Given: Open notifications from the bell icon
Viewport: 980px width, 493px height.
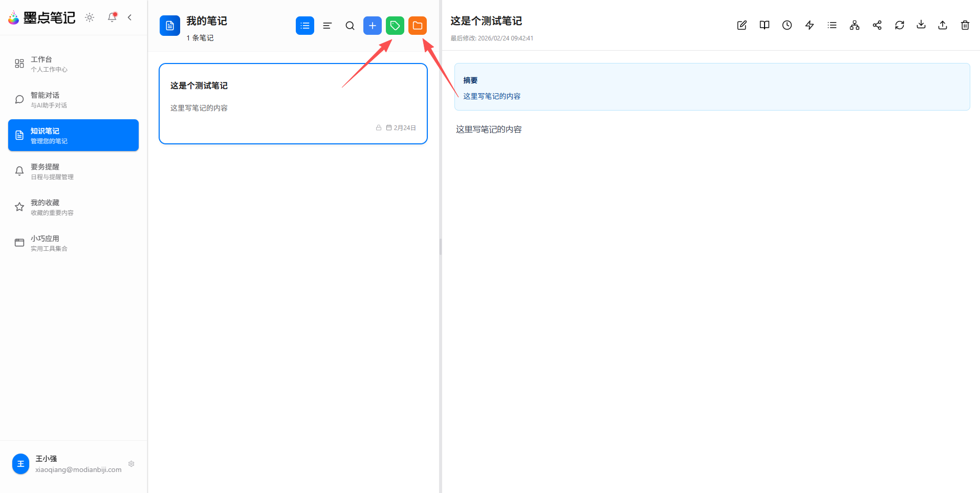Looking at the screenshot, I should coord(112,17).
